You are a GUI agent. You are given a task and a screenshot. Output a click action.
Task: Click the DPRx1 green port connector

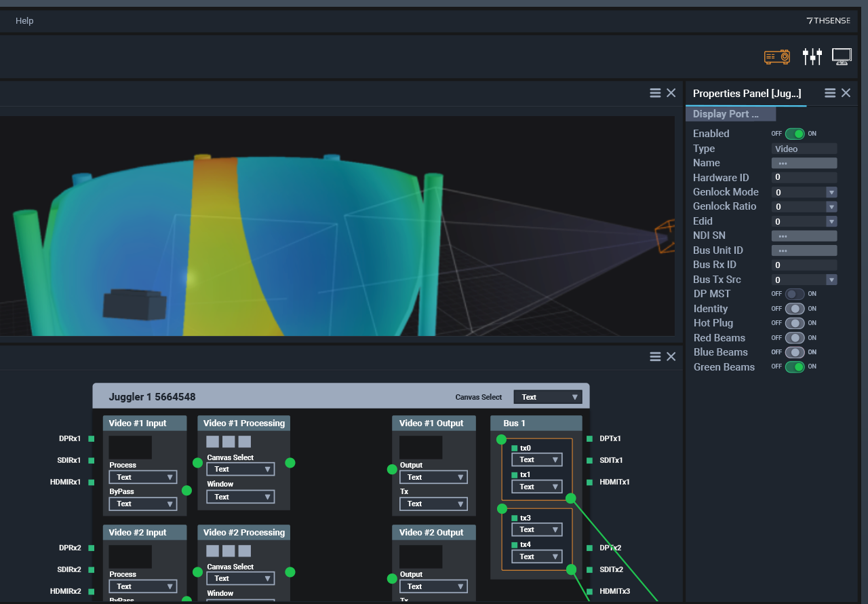point(91,439)
